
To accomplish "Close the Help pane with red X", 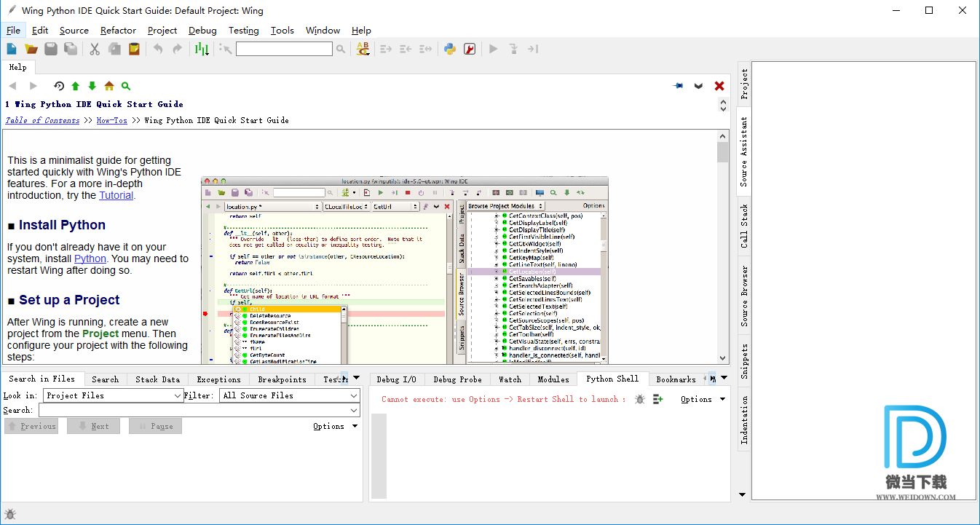I will click(x=719, y=86).
